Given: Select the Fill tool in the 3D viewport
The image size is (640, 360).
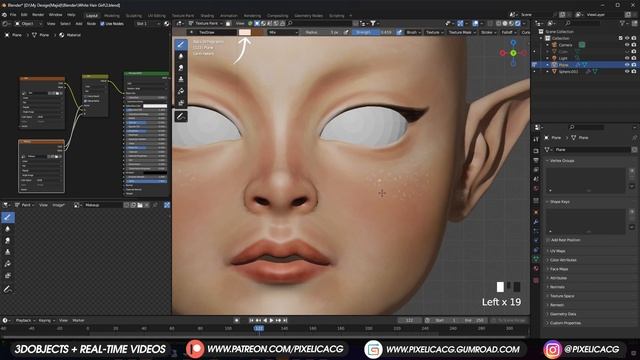Looking at the screenshot, I should tap(181, 91).
